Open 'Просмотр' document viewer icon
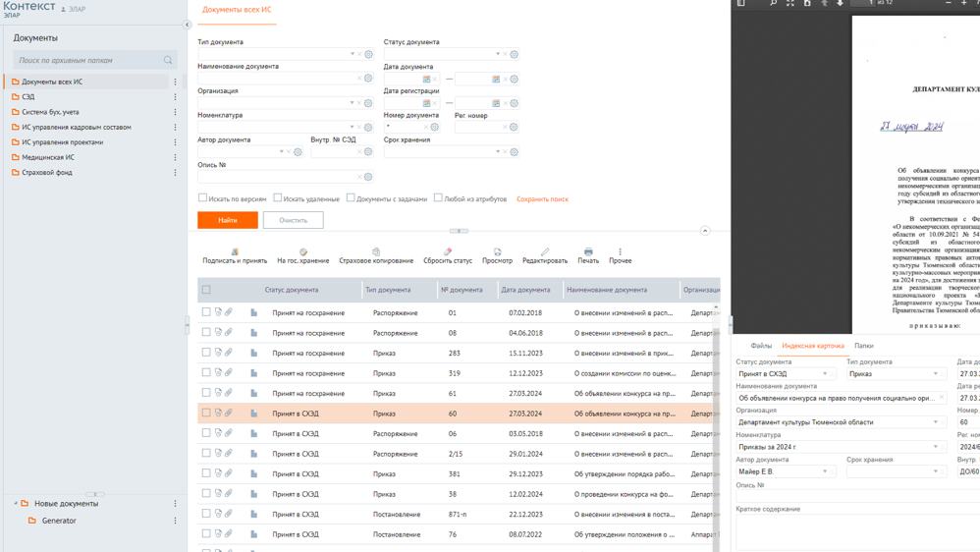The height and width of the screenshot is (552, 980). point(497,251)
